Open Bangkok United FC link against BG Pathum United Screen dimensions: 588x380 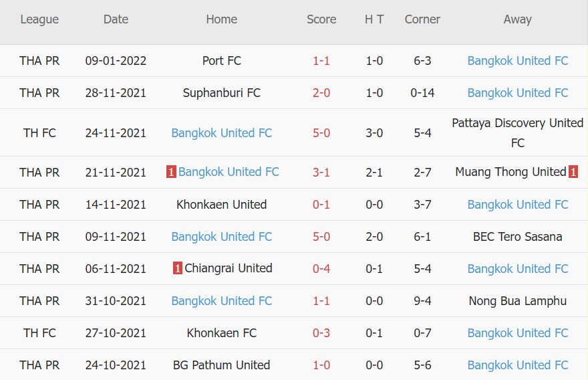(x=517, y=365)
